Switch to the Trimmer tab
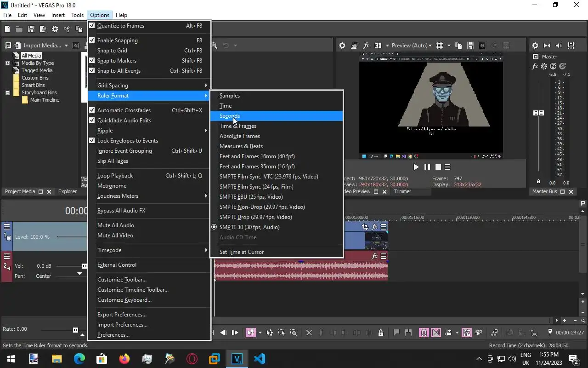This screenshot has width=588, height=368. coord(402,191)
